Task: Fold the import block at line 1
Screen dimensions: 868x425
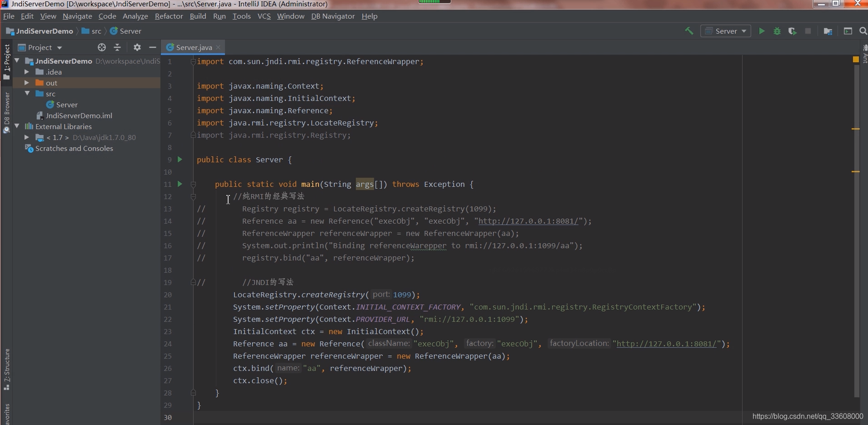Action: pyautogui.click(x=193, y=61)
